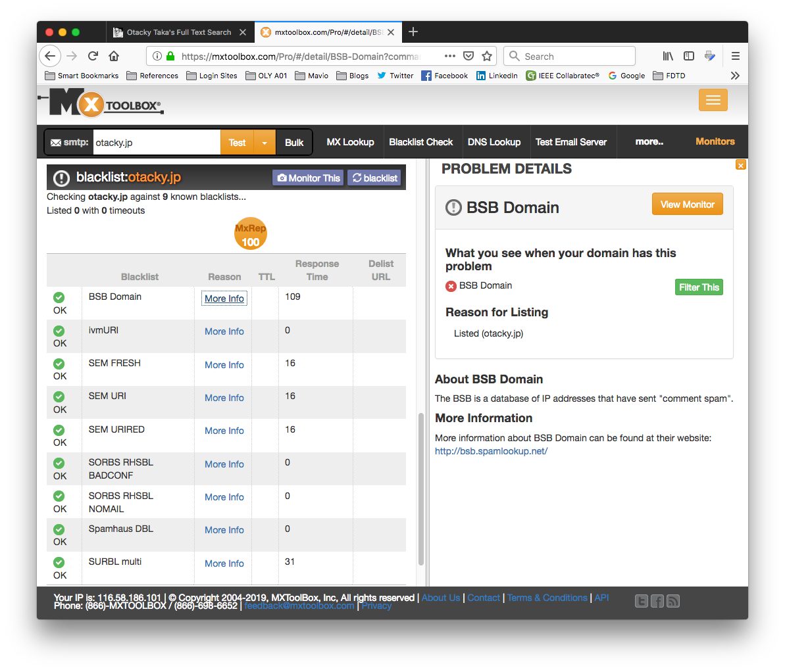Open the MxToolbox Facebook icon in footer
Screen dimensions: 785x672
[657, 601]
